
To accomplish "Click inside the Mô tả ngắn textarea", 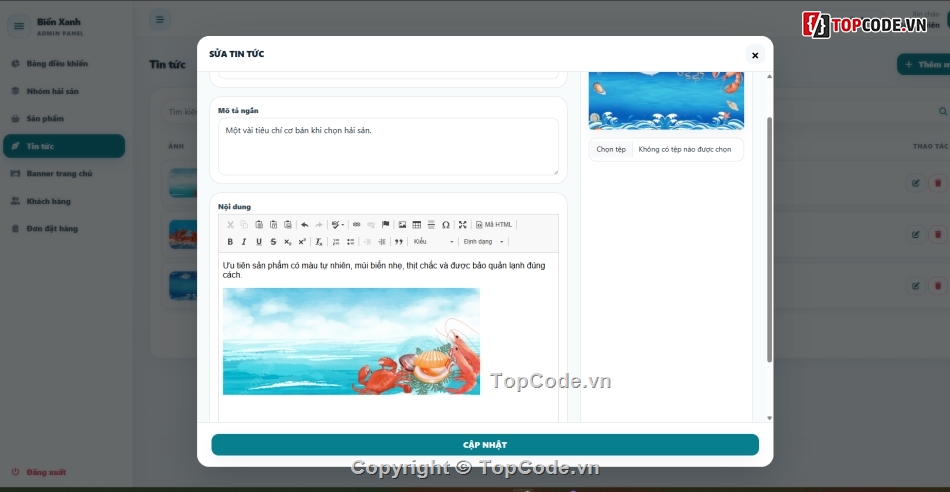I will pos(388,147).
